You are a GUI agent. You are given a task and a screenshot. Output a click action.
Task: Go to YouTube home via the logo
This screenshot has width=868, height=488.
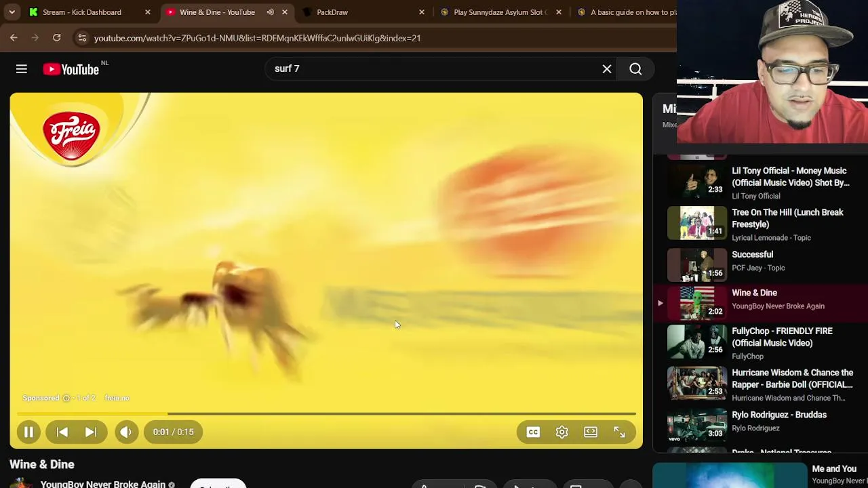71,69
